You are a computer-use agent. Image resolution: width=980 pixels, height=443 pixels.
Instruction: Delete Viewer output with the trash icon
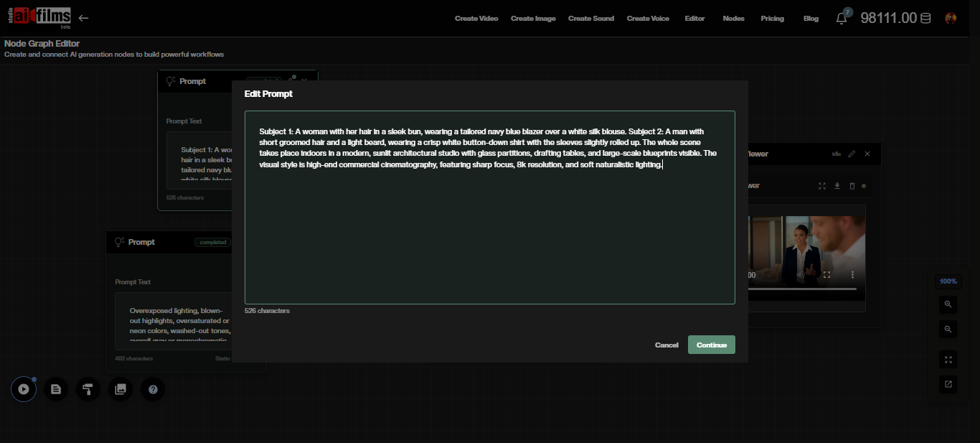(x=852, y=186)
